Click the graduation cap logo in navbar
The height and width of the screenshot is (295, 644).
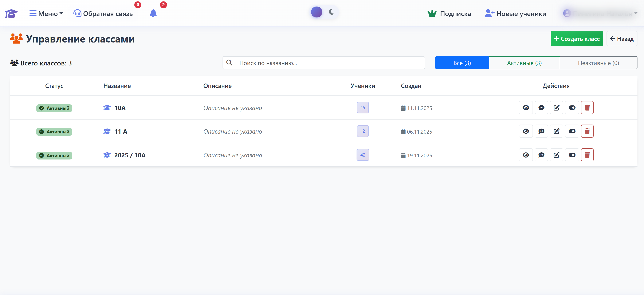click(x=11, y=13)
